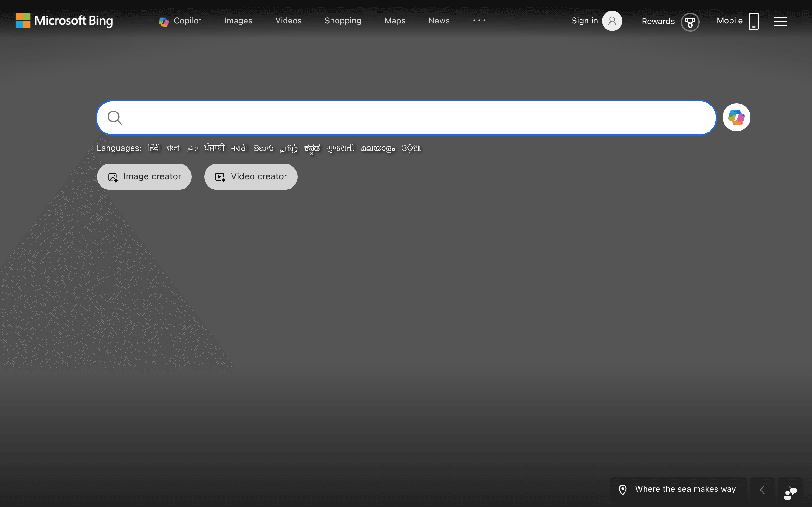
Task: Open Copilot chat beside search box
Action: pos(736,117)
